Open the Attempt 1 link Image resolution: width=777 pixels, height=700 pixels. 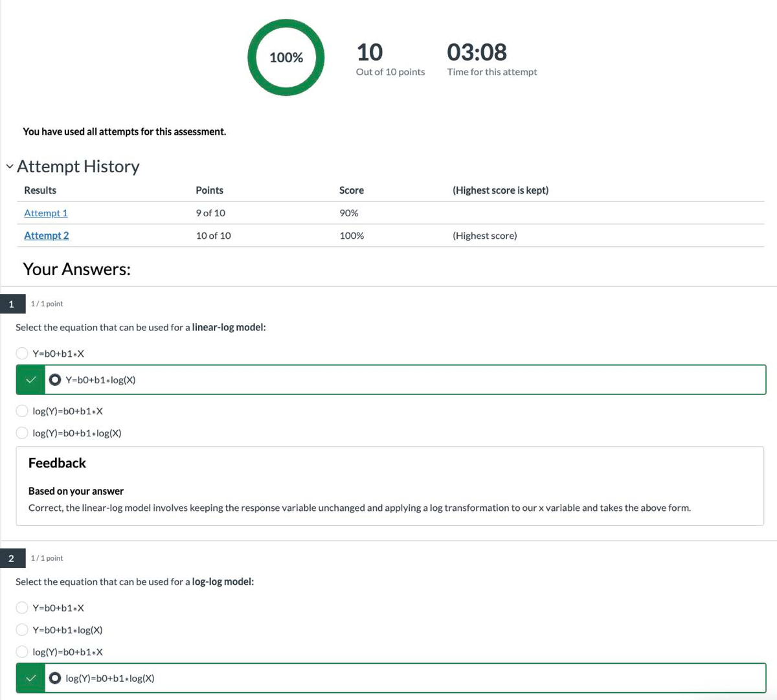coord(45,213)
